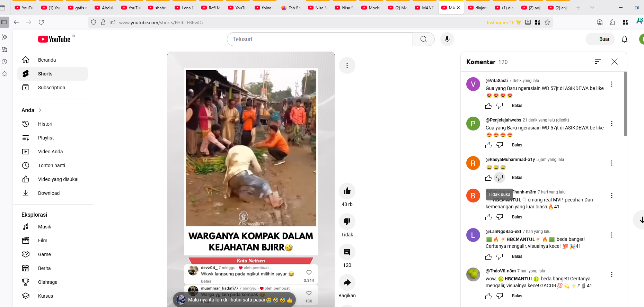The height and width of the screenshot is (307, 644).
Task: Open options menu for @Penjelajahwebs comment
Action: click(x=612, y=124)
